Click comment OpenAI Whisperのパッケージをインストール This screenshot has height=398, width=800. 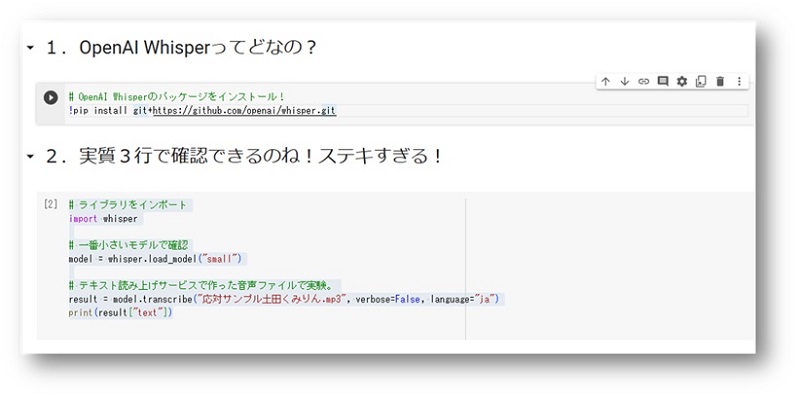[176, 96]
